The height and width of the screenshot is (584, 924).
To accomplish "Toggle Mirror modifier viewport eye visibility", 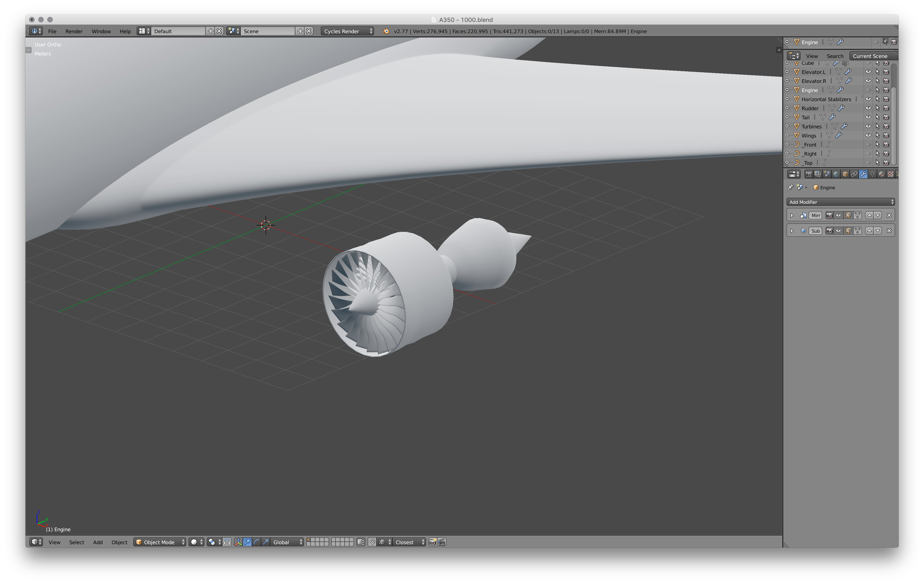I will [839, 215].
